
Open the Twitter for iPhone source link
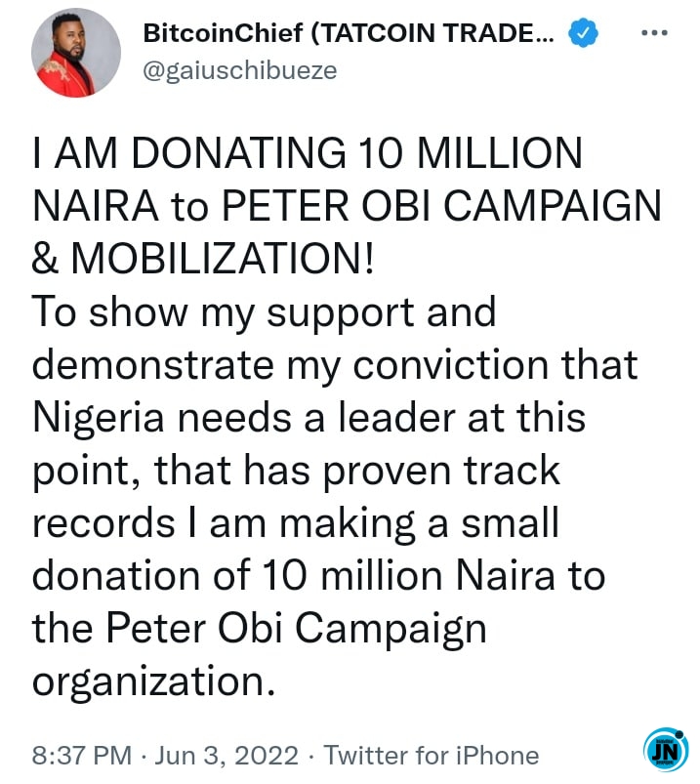(x=431, y=755)
